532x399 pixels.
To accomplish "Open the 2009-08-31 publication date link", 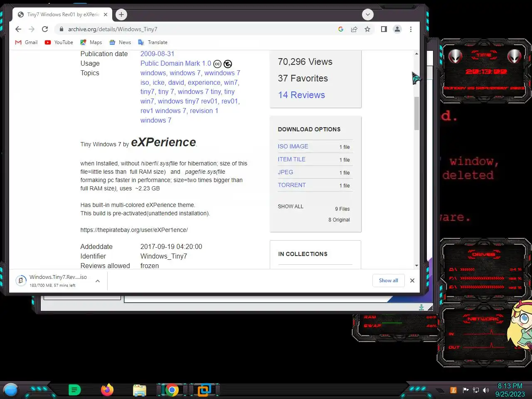I will (157, 54).
